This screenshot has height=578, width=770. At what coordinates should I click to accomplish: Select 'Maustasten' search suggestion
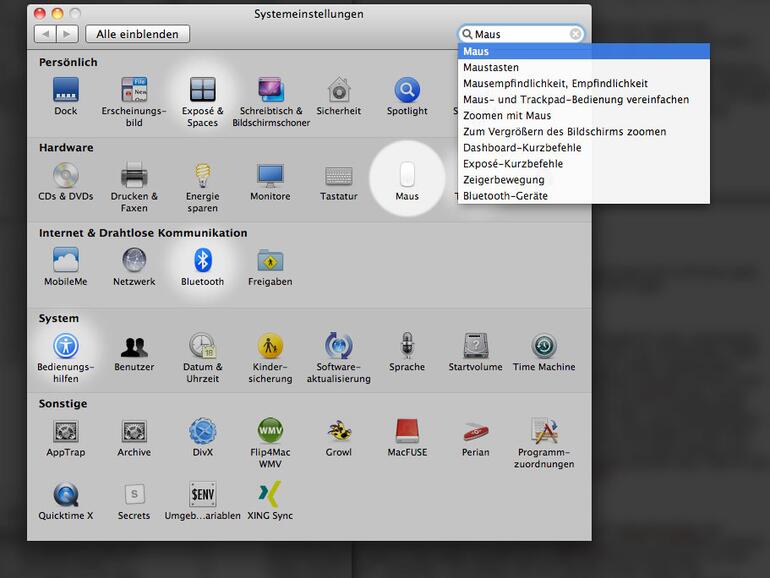pyautogui.click(x=491, y=68)
